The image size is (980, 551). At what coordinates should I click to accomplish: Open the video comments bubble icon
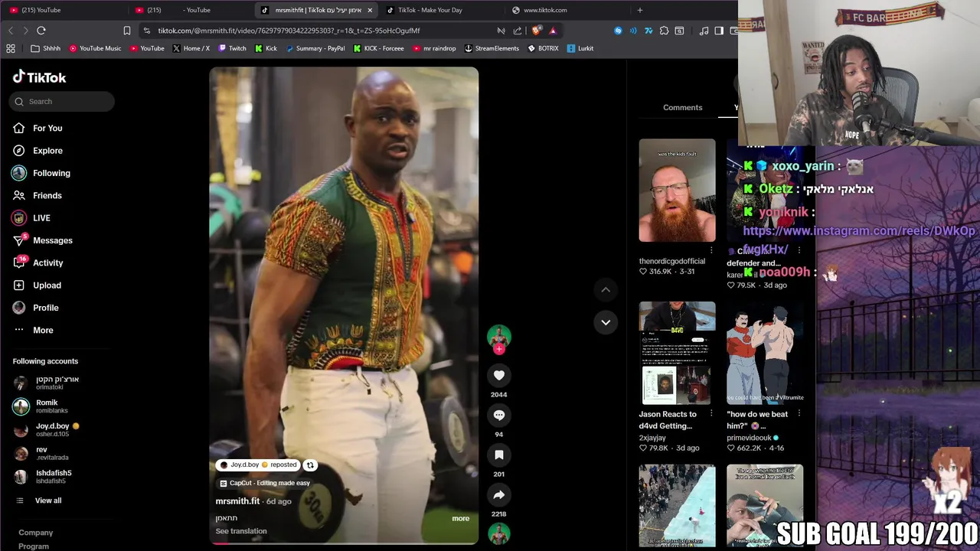click(x=499, y=415)
